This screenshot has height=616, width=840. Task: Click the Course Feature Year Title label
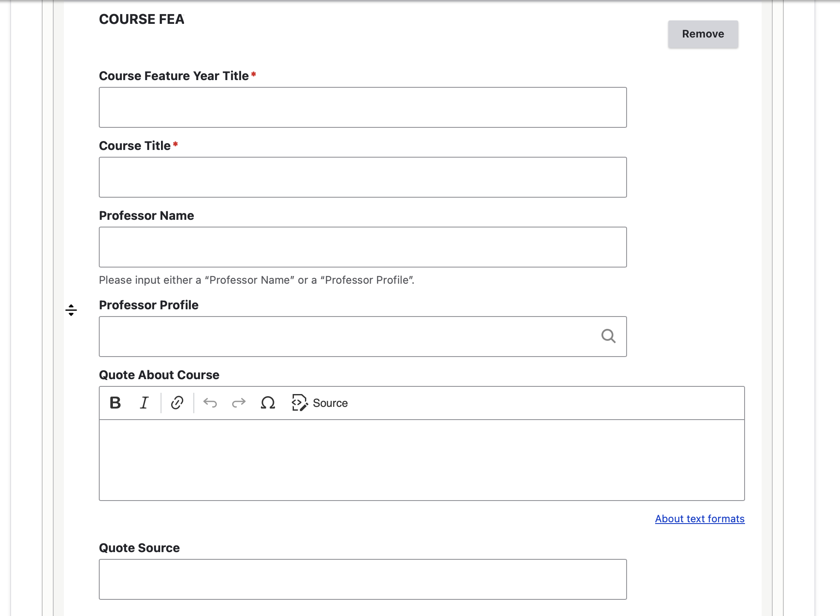pos(174,76)
